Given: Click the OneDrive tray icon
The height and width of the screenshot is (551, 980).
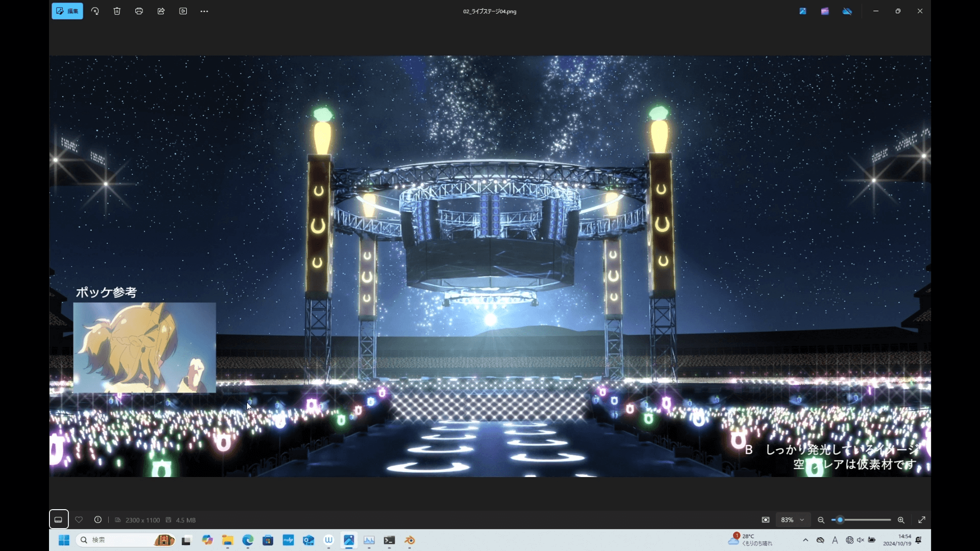Looking at the screenshot, I should point(820,540).
